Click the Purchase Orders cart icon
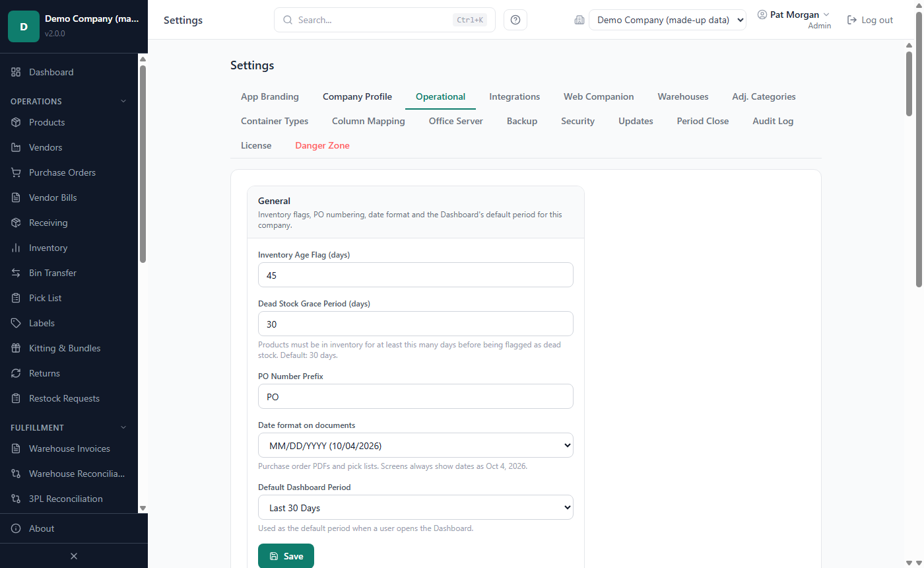 (x=16, y=172)
